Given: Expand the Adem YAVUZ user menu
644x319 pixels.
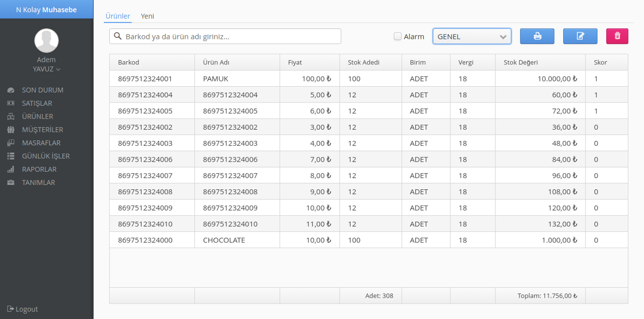Looking at the screenshot, I should tap(46, 69).
